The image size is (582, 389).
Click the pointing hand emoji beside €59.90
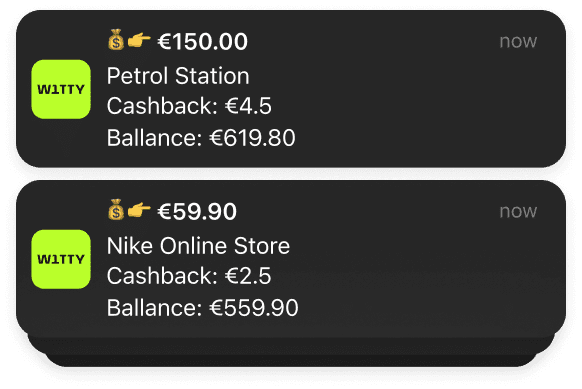(x=139, y=210)
